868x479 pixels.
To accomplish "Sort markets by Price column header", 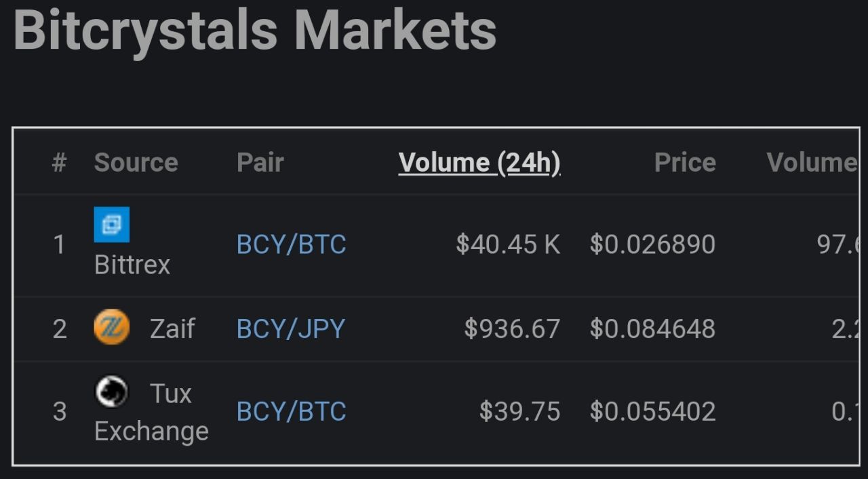I will [x=685, y=163].
